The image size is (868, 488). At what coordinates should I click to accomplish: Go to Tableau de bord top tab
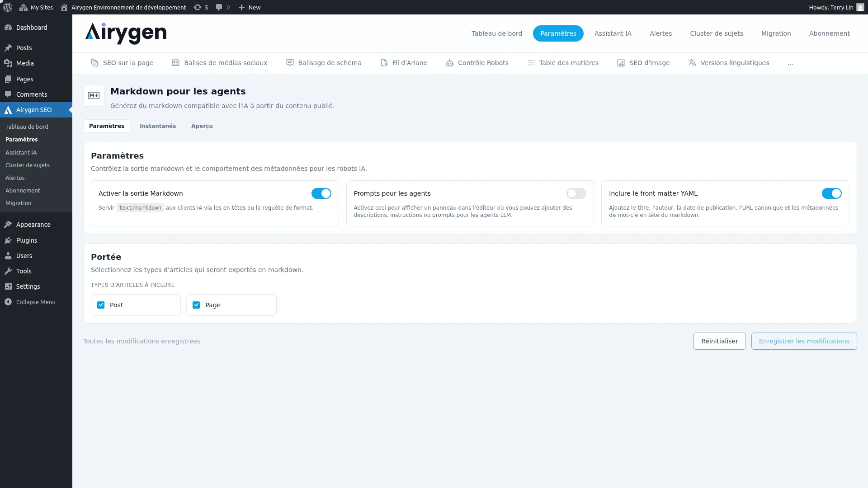[497, 33]
